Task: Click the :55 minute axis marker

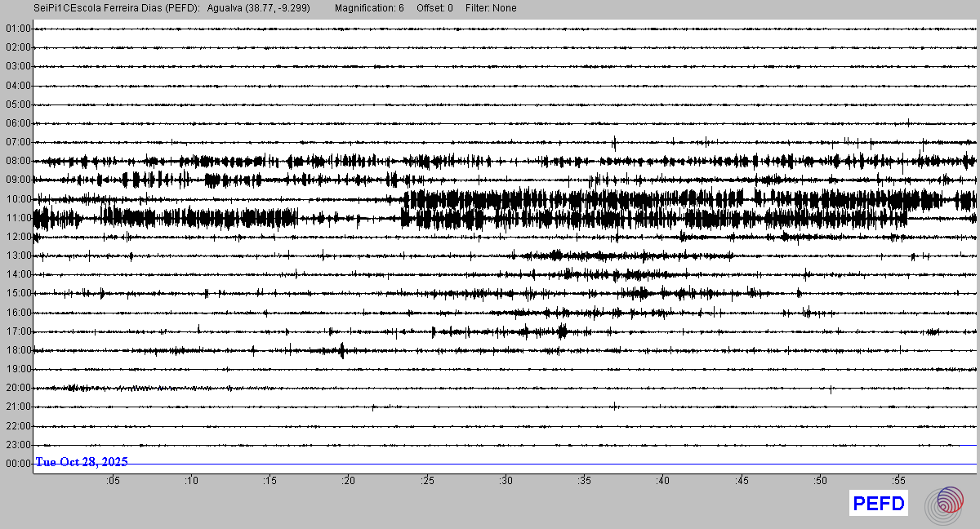Action: [898, 481]
